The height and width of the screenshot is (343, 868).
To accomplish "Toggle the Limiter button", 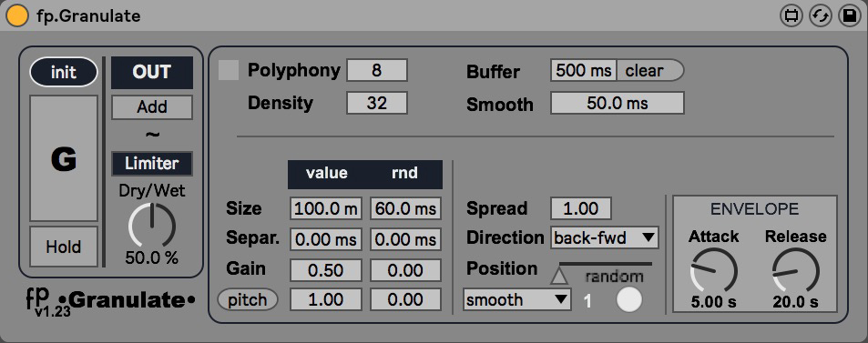I will click(x=152, y=164).
